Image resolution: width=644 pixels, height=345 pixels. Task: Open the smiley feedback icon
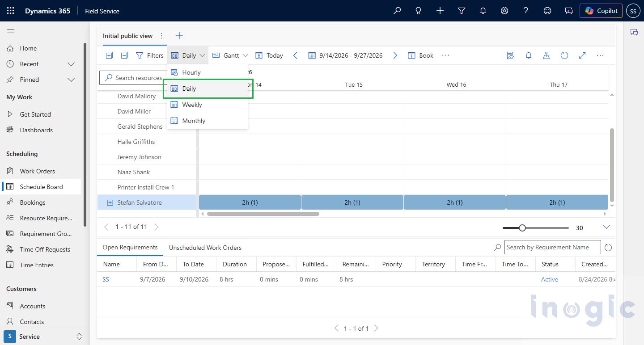click(547, 11)
